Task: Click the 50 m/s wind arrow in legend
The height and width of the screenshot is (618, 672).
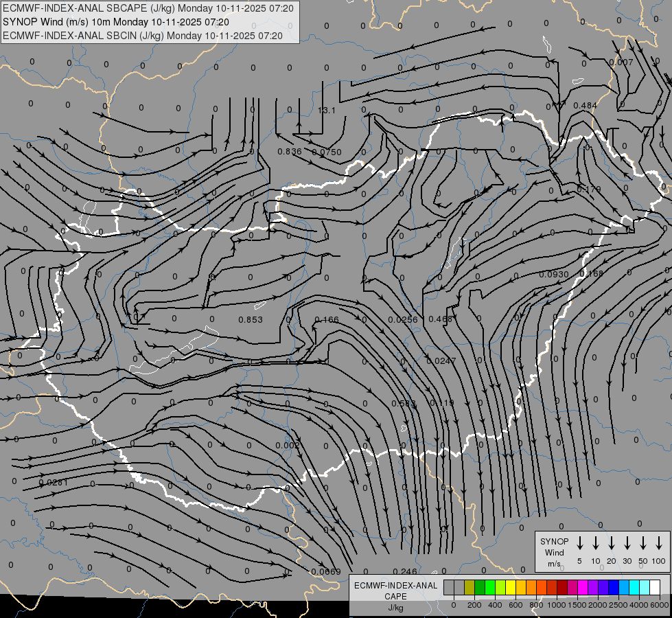Action: tap(643, 542)
